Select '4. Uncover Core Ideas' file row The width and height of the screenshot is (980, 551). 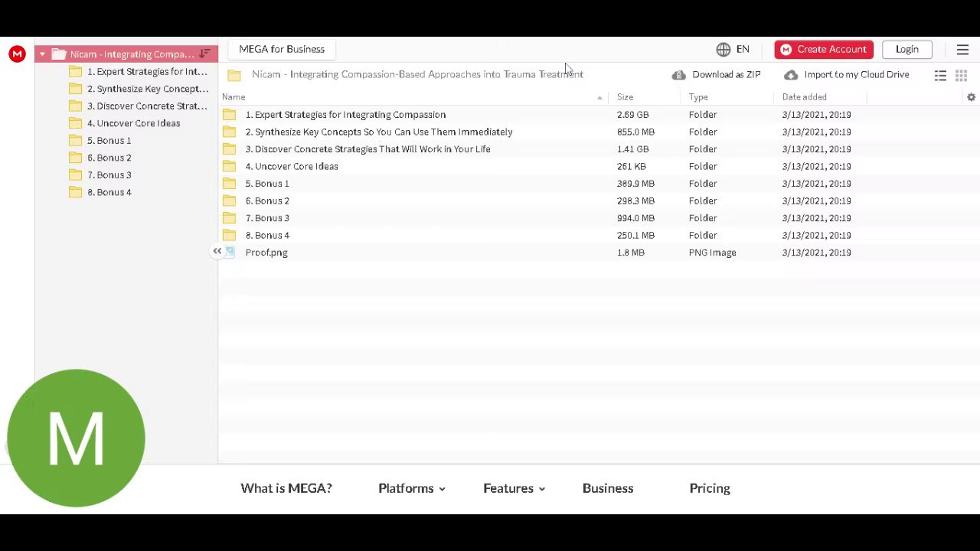[599, 166]
